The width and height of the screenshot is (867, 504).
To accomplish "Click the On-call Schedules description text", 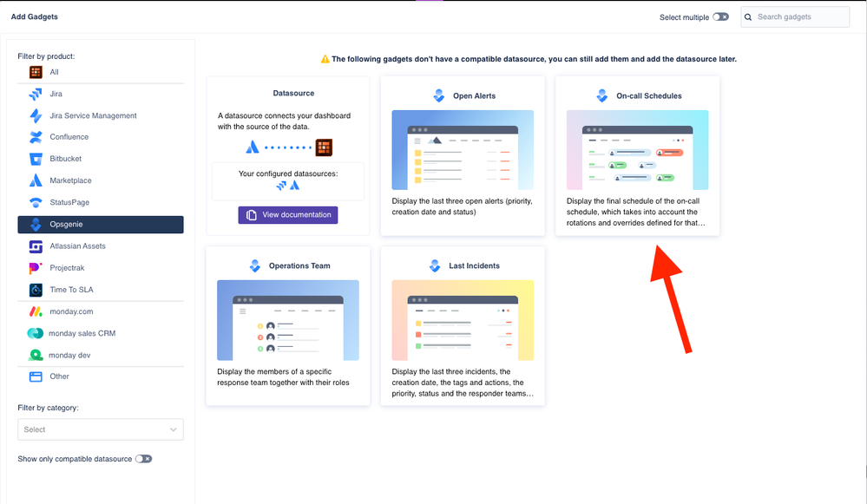I will click(636, 213).
